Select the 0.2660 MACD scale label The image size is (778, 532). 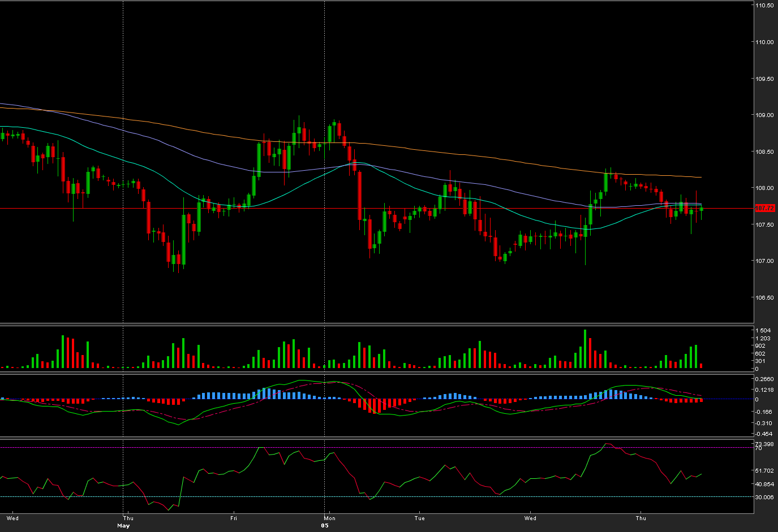[764, 379]
